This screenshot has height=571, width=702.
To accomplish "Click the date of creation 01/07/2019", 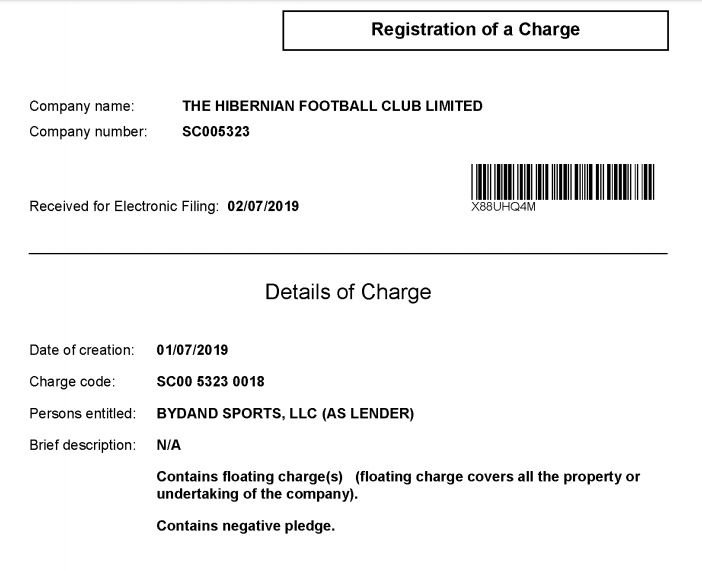I will coord(193,350).
